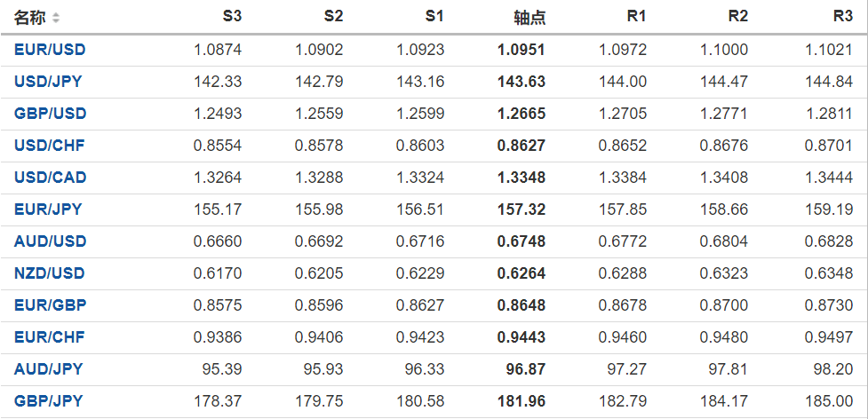868x419 pixels.
Task: Click the R3 column header
Action: 843,17
